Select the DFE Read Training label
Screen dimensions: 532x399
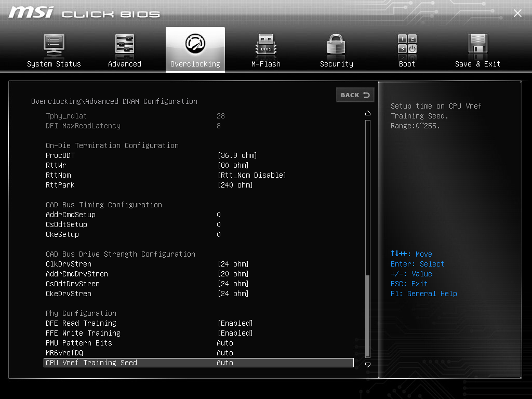coord(81,323)
